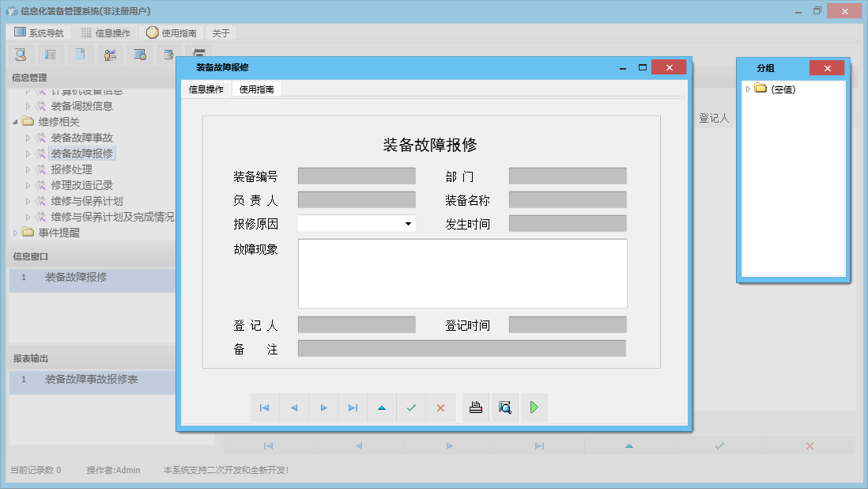Open the 报修原因 dropdown list
Viewport: 868px width, 489px height.
(x=409, y=223)
